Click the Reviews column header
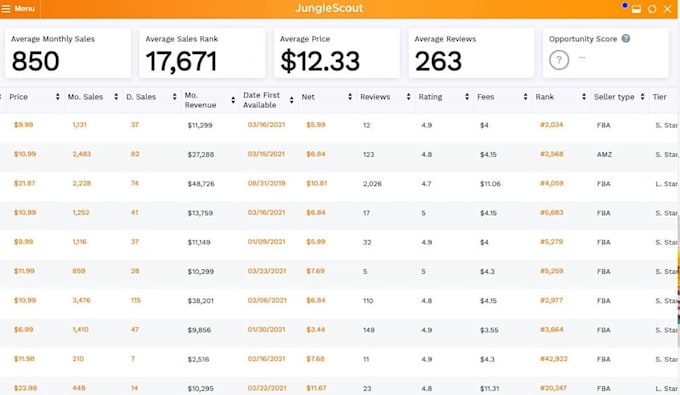The image size is (680, 395). coord(375,97)
